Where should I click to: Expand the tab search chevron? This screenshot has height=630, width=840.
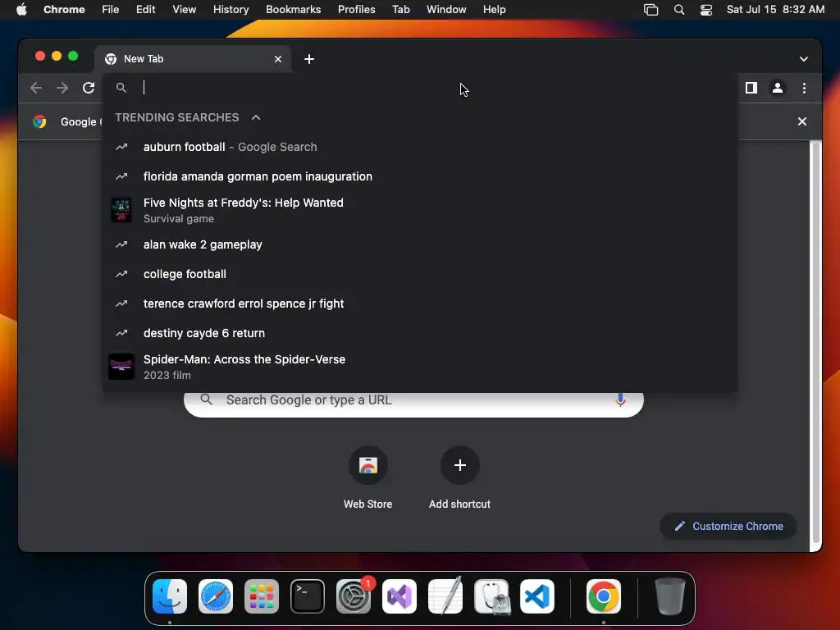pyautogui.click(x=804, y=59)
